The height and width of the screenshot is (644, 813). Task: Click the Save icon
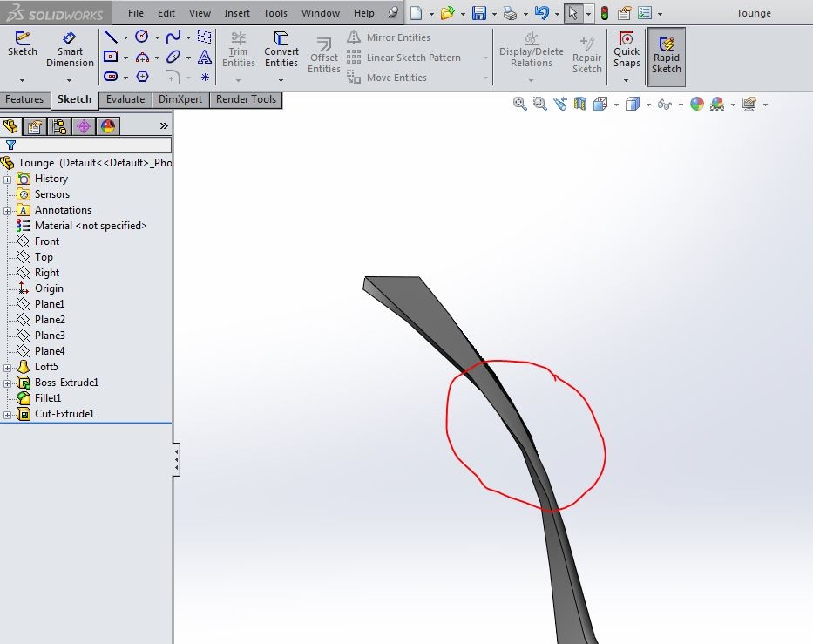pos(479,13)
